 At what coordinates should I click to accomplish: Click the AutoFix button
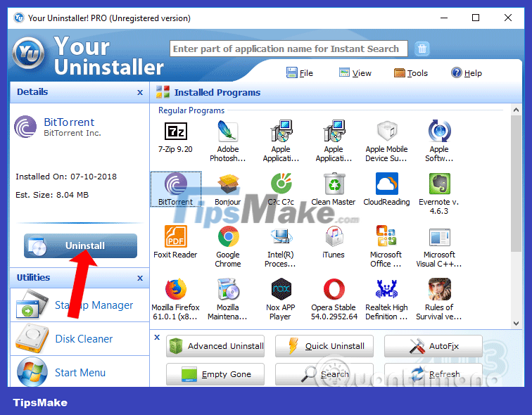pyautogui.click(x=433, y=346)
